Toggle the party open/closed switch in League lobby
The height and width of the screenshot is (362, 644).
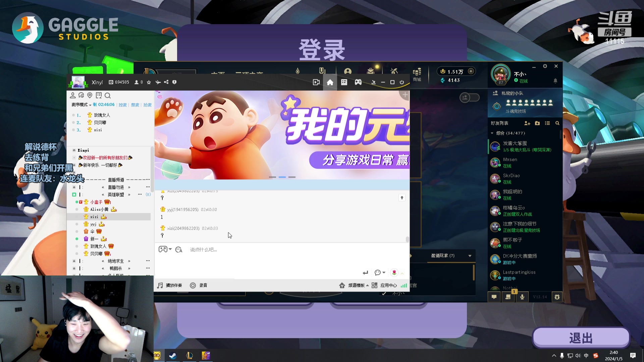click(x=469, y=98)
